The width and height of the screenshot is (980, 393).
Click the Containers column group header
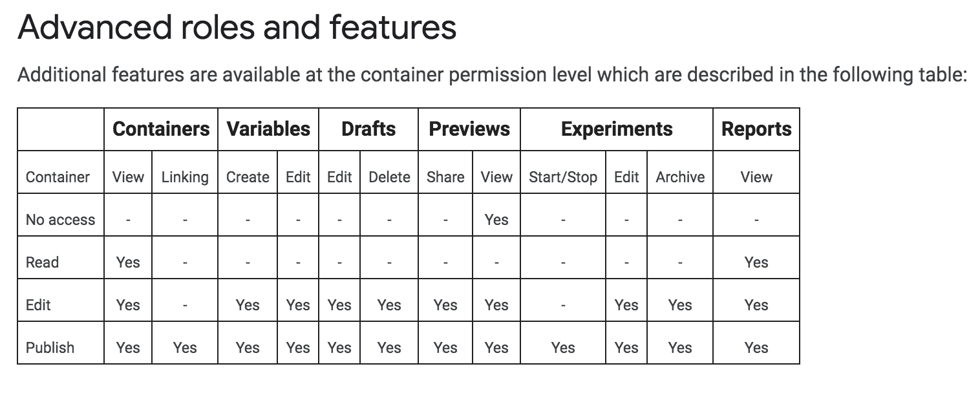(x=161, y=129)
